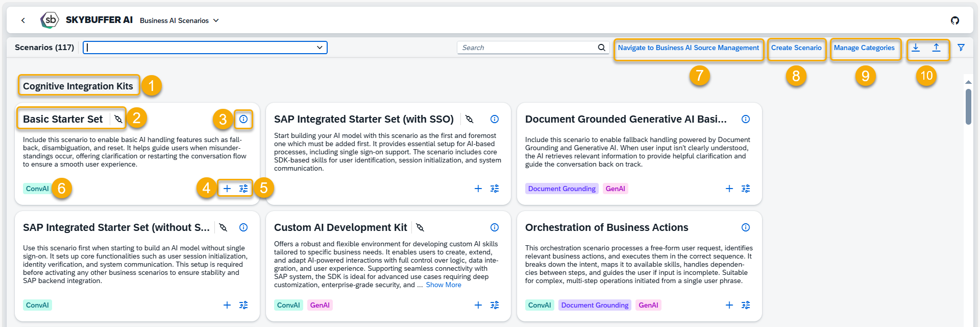Click GenAI tag on Custom AI Development Kit
The image size is (980, 327).
click(x=320, y=305)
